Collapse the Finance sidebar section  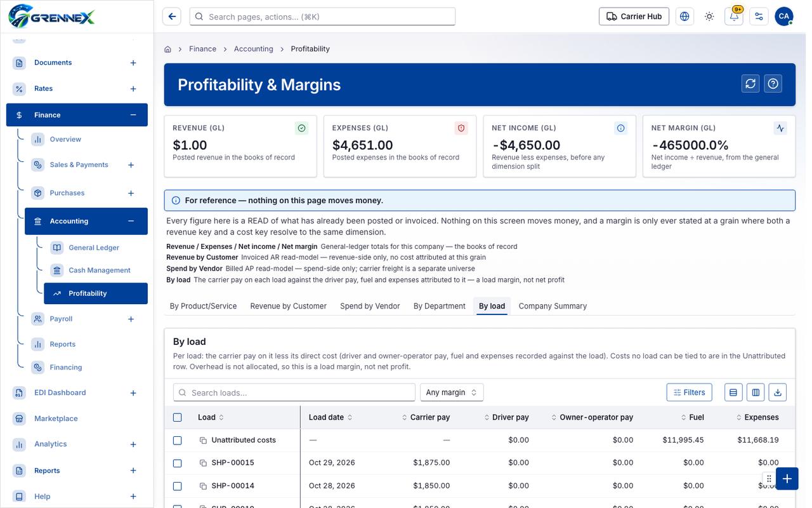pos(133,115)
